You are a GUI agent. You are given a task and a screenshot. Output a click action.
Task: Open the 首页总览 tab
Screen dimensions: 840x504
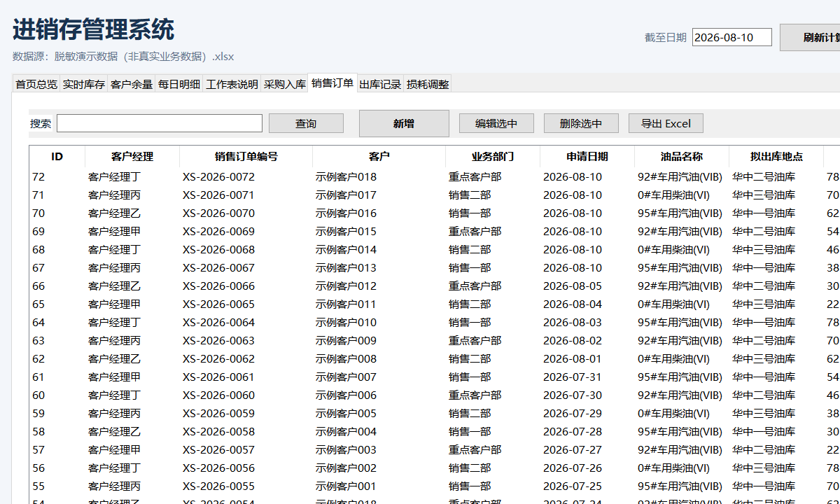36,84
